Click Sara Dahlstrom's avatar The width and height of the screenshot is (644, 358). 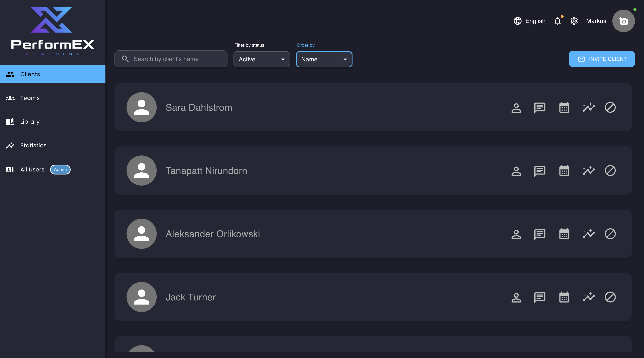pos(141,107)
